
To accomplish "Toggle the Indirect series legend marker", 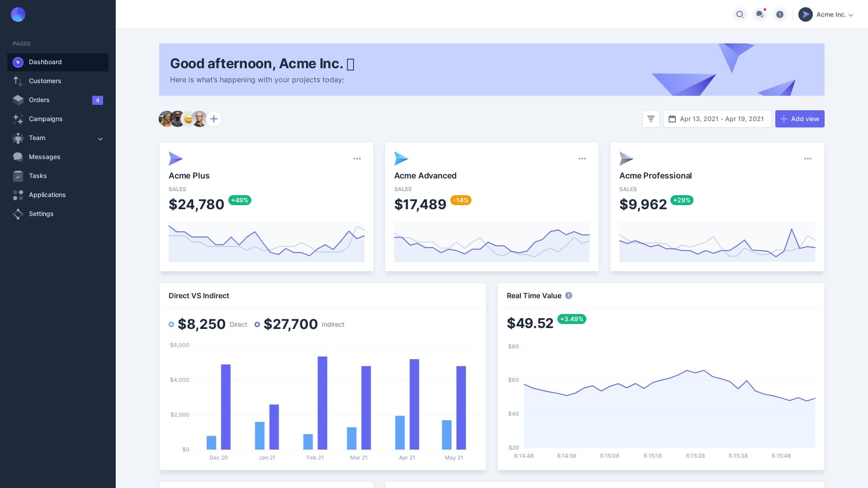I will [x=257, y=324].
